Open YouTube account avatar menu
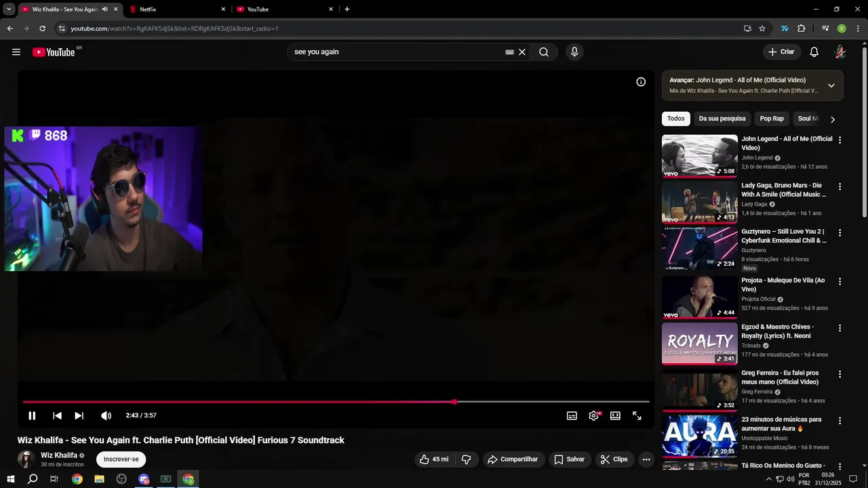 [840, 52]
